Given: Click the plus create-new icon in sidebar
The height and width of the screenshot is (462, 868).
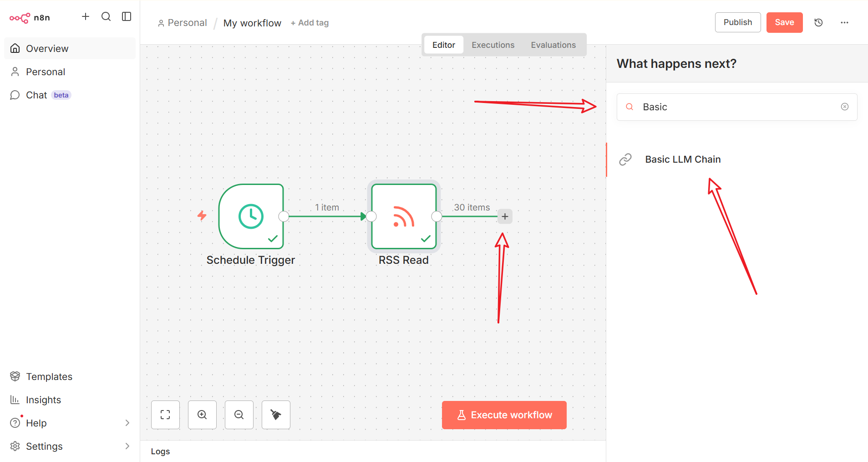Looking at the screenshot, I should [x=86, y=17].
